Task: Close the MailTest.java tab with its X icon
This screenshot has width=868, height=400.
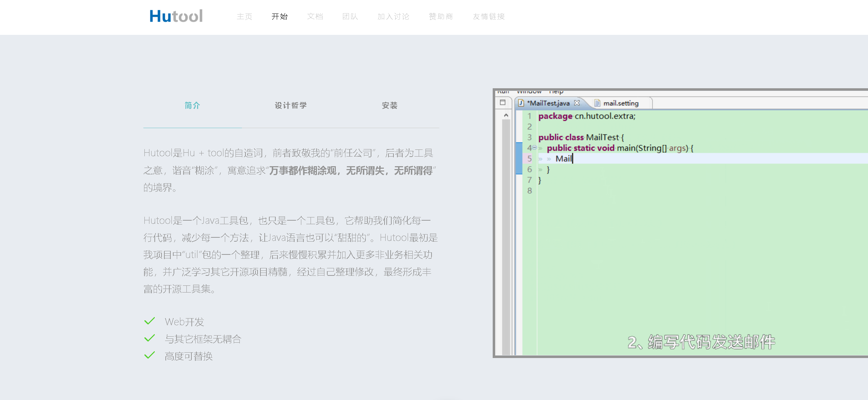Action: (577, 103)
